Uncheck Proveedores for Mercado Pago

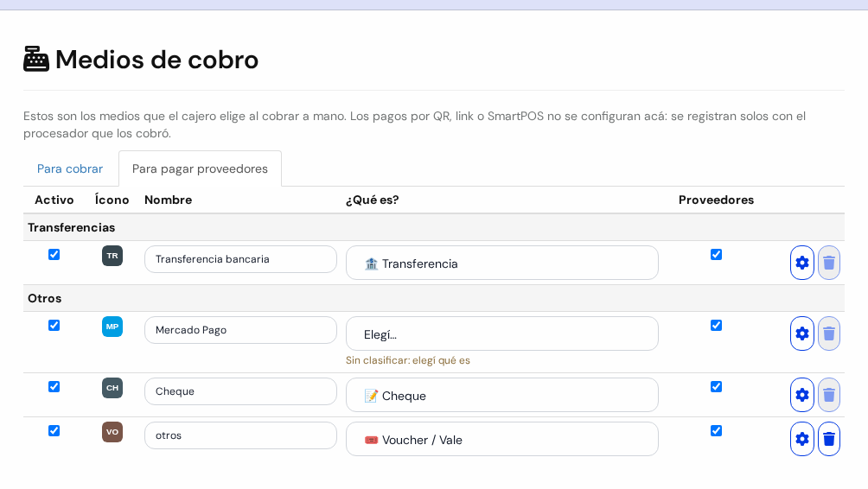point(717,325)
